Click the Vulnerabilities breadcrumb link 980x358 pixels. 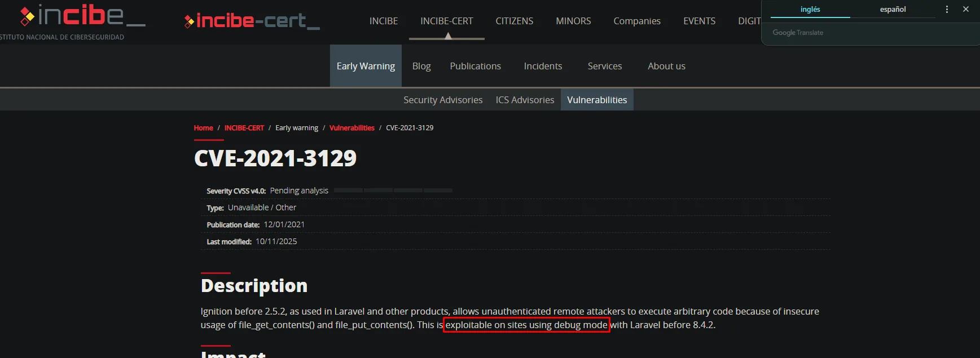click(x=352, y=128)
